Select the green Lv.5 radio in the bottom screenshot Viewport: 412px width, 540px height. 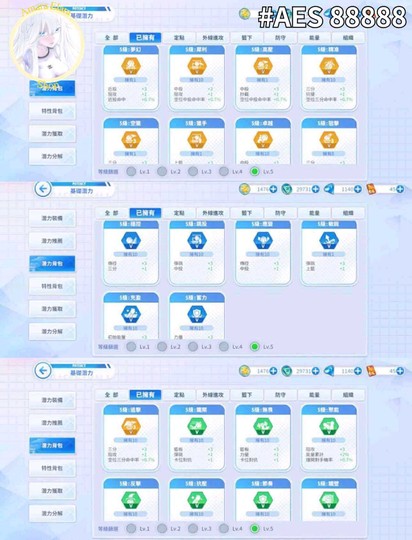[x=255, y=529]
